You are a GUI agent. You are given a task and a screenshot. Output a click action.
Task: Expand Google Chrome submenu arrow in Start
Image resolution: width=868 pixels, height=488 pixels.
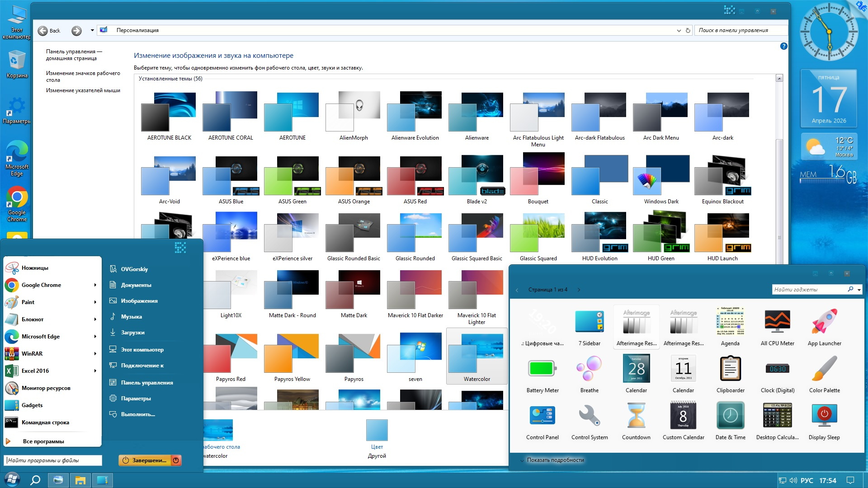(x=95, y=285)
